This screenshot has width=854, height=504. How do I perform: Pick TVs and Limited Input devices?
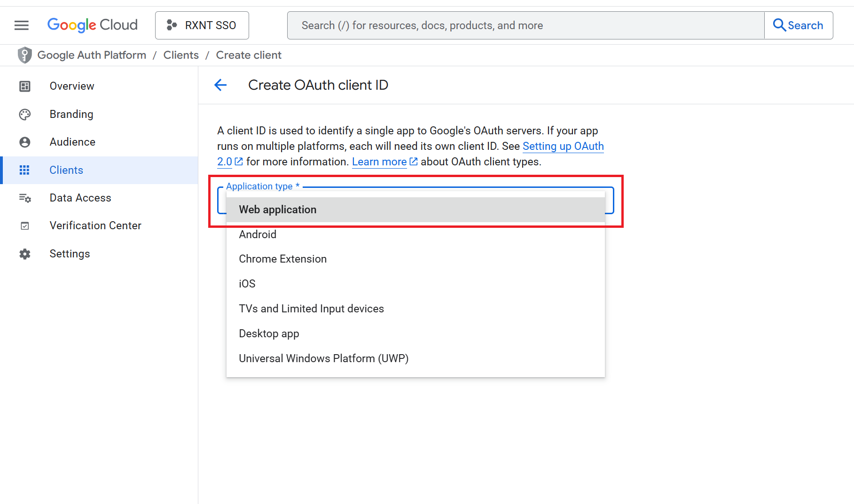click(x=311, y=309)
